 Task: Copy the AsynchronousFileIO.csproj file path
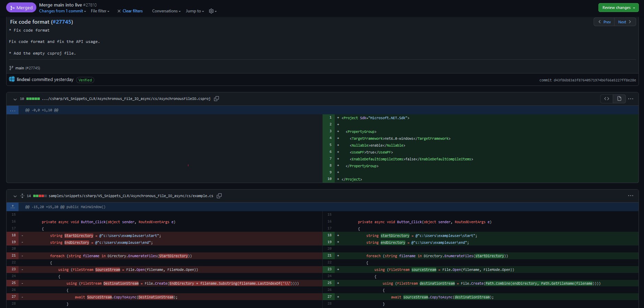[216, 99]
